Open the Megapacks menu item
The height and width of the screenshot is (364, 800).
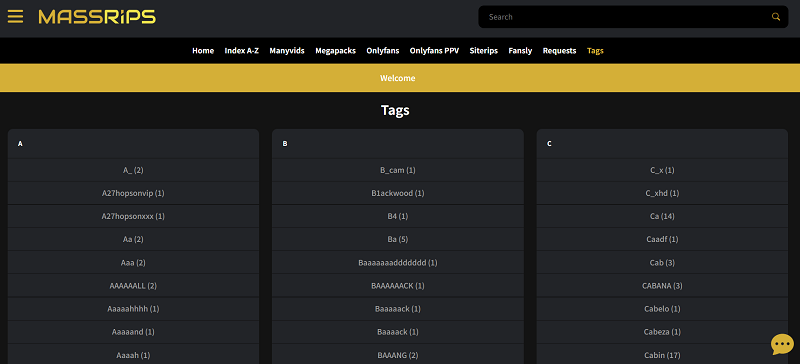click(336, 51)
